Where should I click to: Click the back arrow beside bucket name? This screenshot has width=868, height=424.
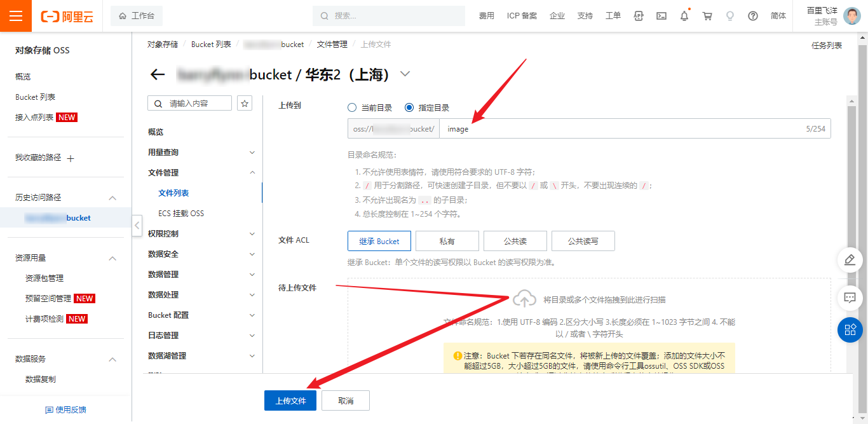pyautogui.click(x=158, y=74)
